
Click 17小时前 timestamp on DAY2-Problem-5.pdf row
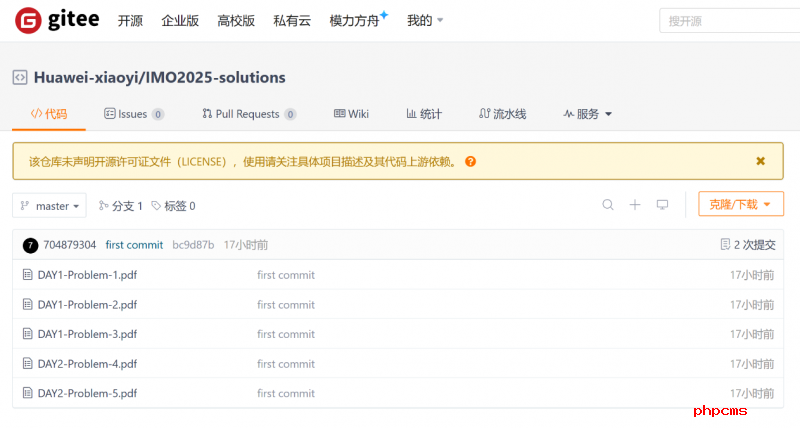click(x=752, y=393)
